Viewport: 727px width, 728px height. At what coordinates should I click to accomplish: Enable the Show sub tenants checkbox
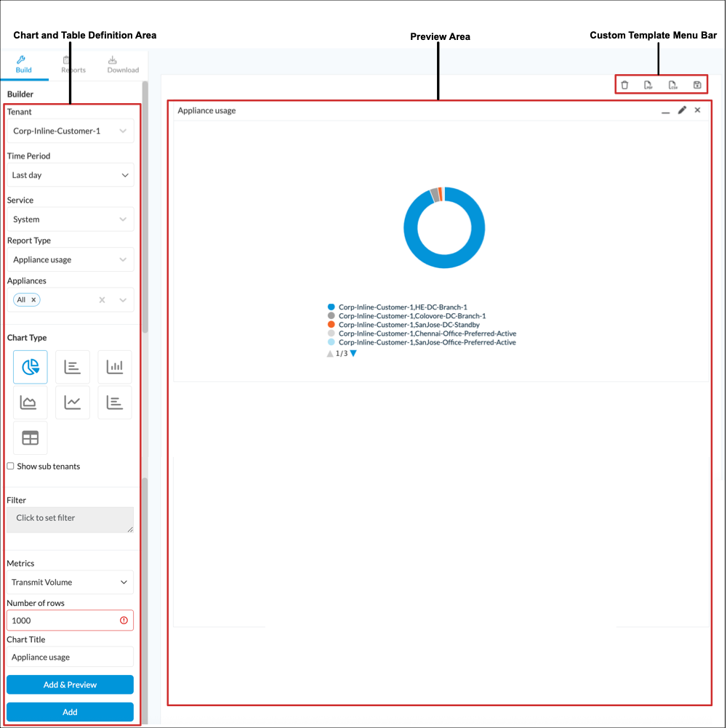(x=10, y=466)
